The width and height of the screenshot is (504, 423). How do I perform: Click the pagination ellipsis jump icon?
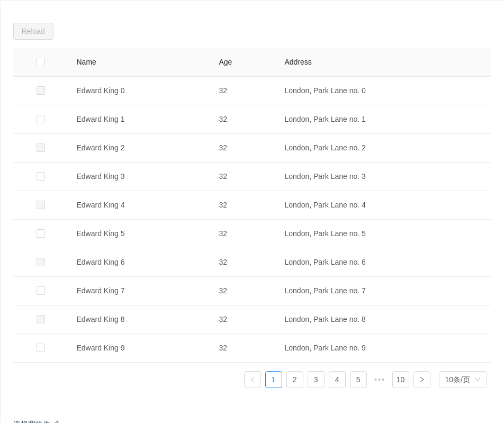tap(380, 380)
